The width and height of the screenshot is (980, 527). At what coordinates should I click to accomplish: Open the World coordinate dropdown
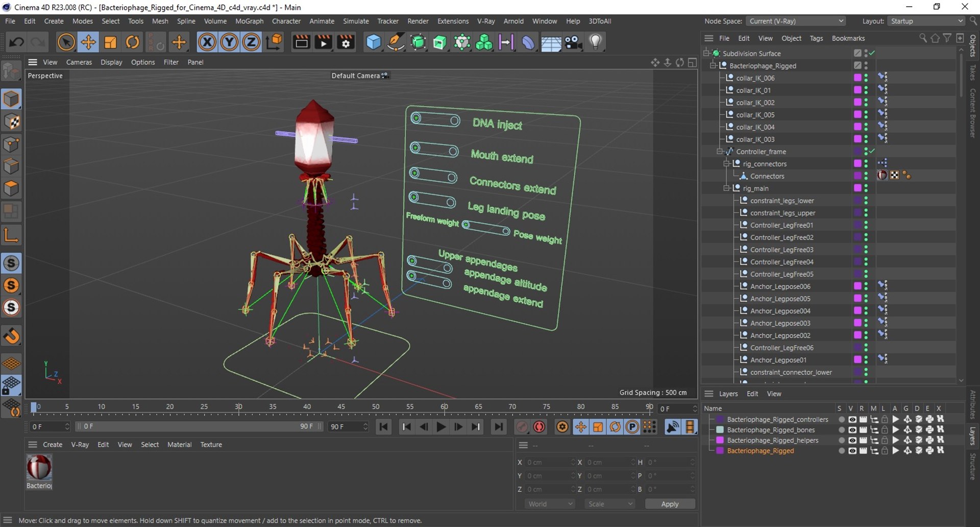click(550, 504)
